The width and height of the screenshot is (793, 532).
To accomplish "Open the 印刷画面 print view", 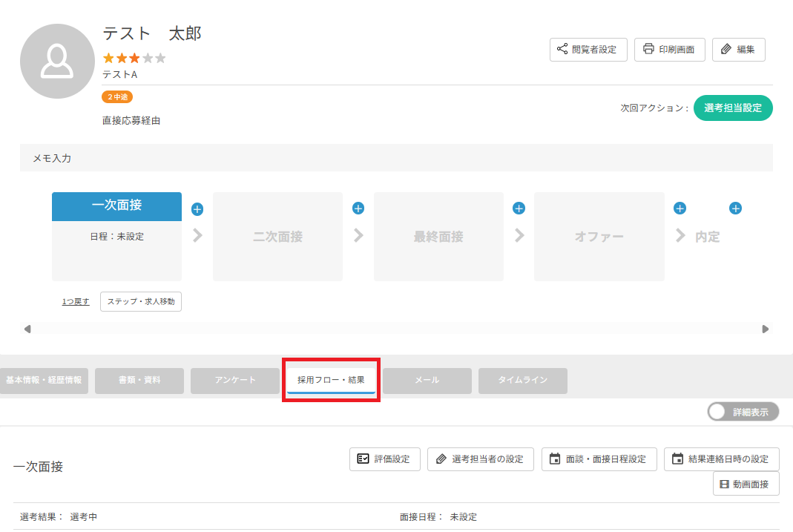I will coord(669,50).
